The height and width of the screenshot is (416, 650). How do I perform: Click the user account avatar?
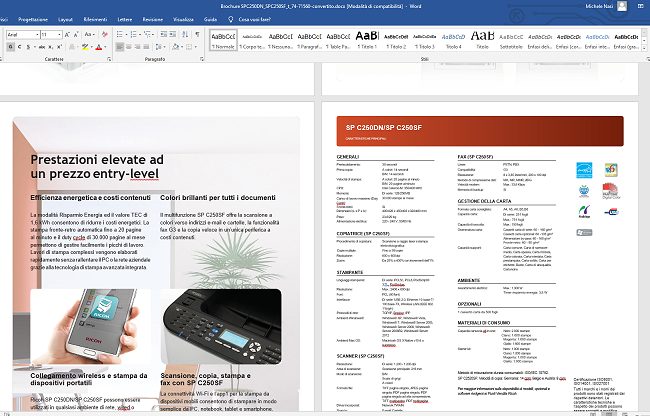[622, 6]
